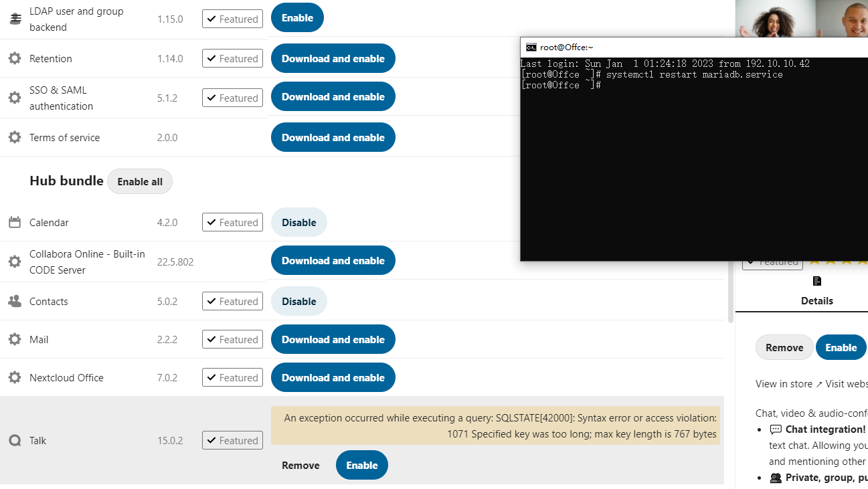
Task: Click the Terms of service gear icon
Action: [x=14, y=137]
